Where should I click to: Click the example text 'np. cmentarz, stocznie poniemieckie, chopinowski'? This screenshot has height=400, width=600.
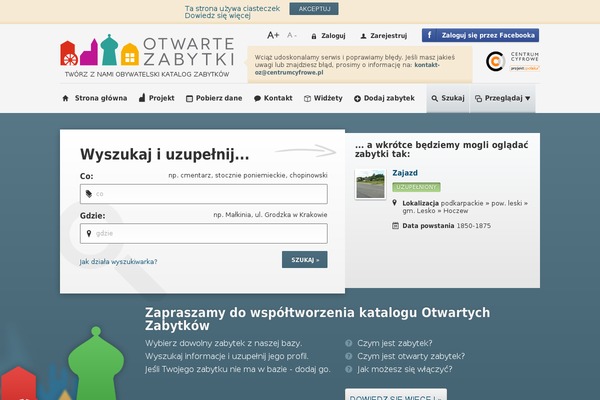pos(248,175)
